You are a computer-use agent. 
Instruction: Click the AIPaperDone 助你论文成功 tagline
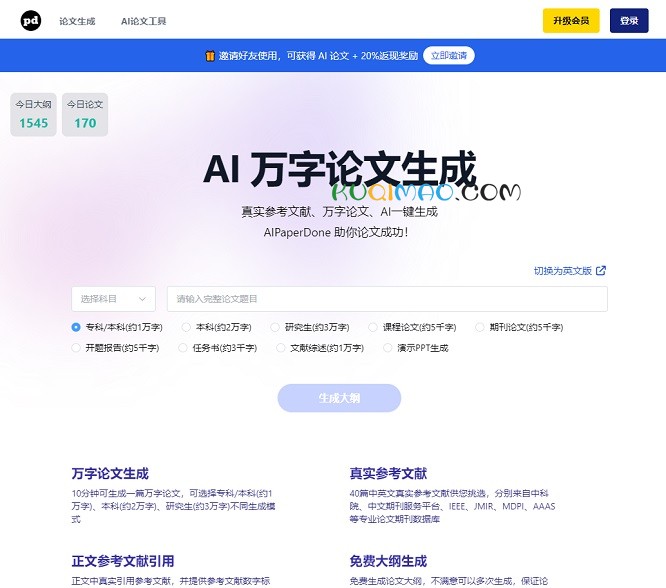[336, 232]
